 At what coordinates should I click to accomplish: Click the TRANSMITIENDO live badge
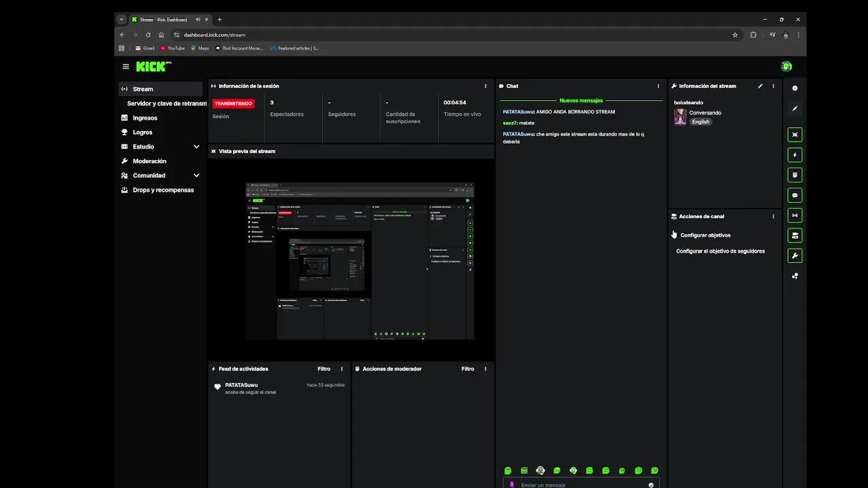point(233,104)
